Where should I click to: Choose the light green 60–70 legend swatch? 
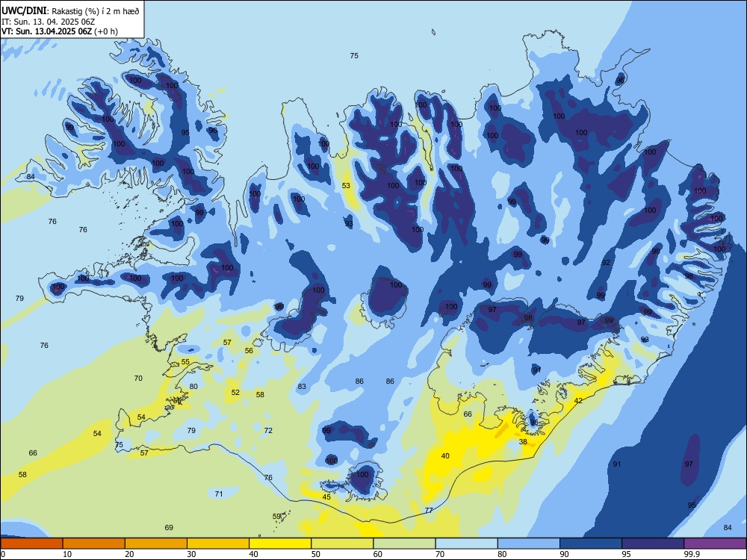pos(404,544)
